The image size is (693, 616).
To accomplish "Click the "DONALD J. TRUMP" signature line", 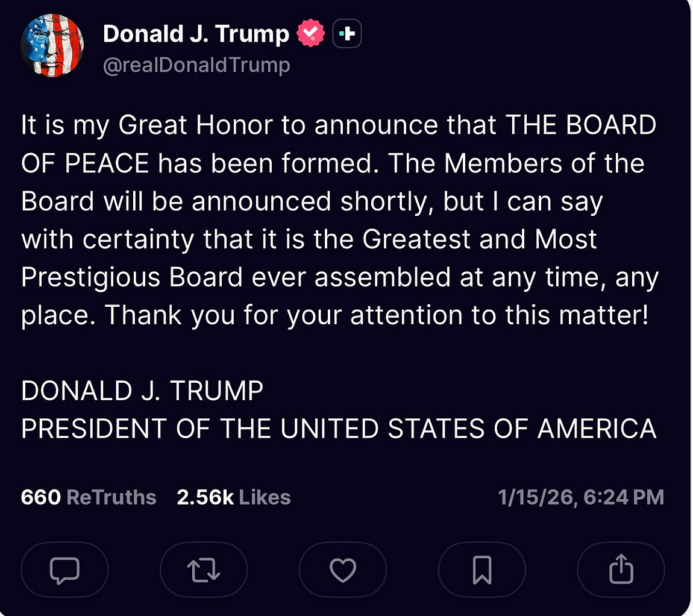I will (x=142, y=391).
